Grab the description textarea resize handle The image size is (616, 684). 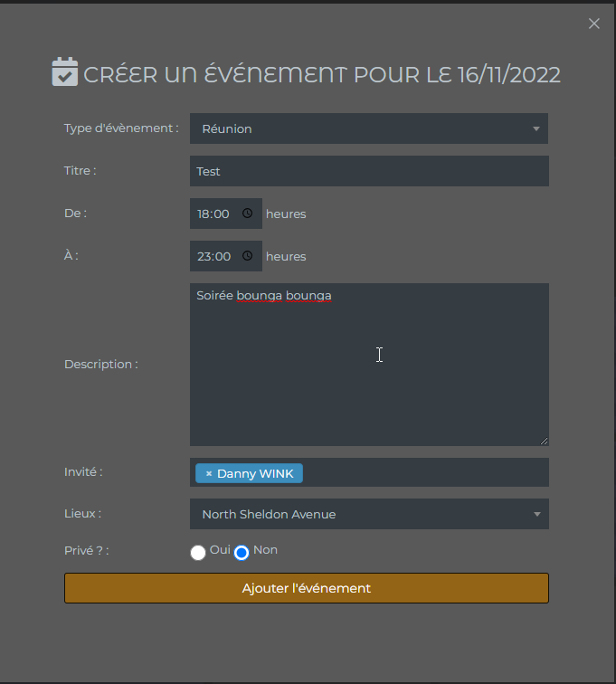(x=544, y=441)
